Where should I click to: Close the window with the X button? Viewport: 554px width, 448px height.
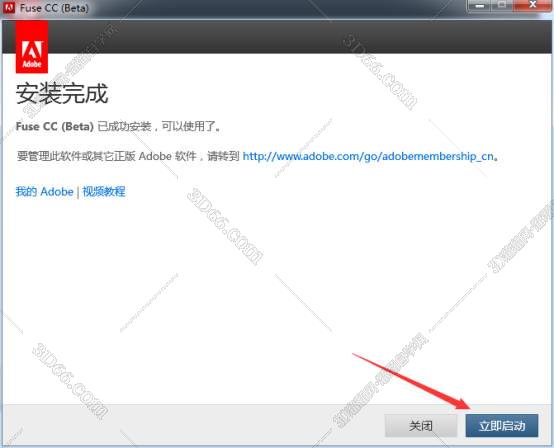(x=533, y=5)
